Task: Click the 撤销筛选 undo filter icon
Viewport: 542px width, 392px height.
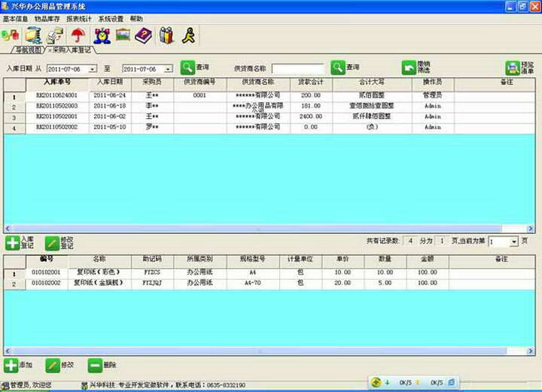Action: pyautogui.click(x=409, y=68)
